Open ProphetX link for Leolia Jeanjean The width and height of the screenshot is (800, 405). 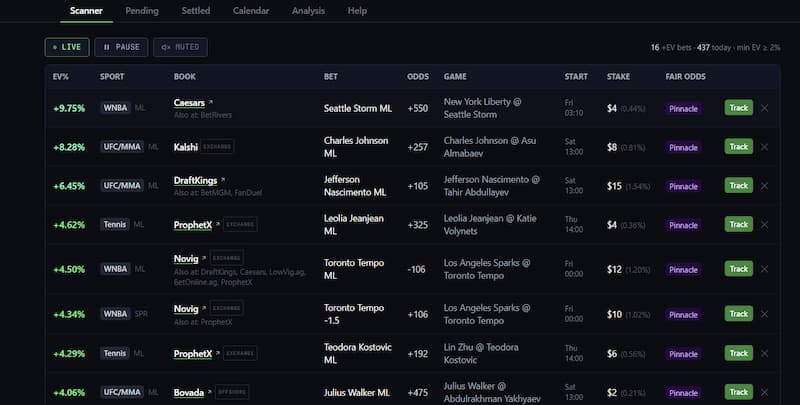[x=193, y=225]
